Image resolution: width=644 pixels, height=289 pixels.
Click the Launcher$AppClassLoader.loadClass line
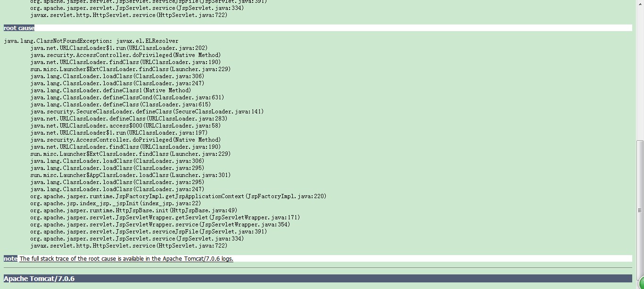131,175
